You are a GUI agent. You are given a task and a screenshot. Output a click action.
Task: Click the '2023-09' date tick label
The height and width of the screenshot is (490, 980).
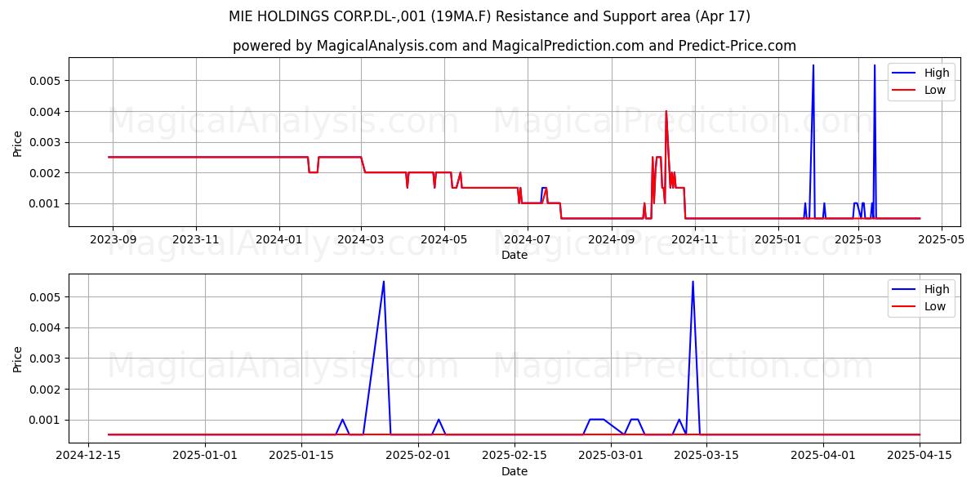[x=112, y=240]
